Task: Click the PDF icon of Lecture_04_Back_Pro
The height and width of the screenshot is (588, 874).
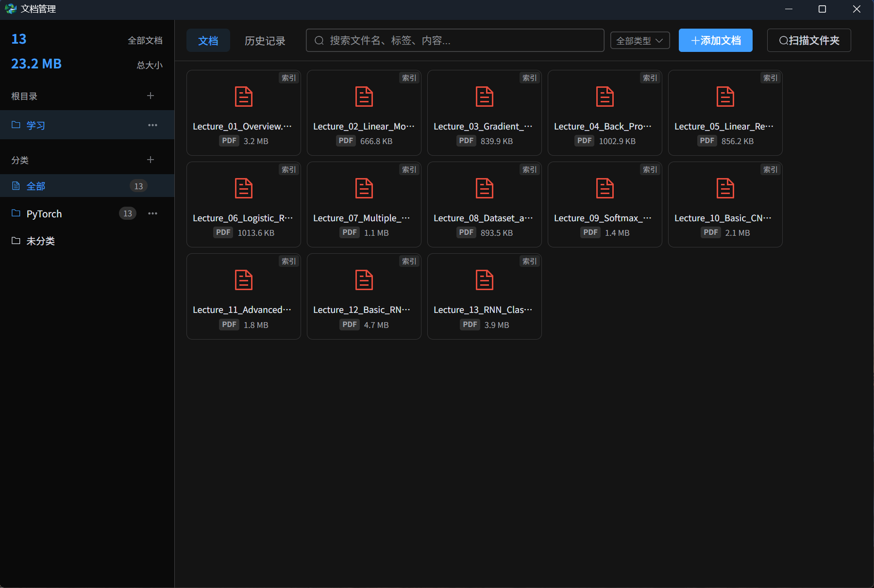Action: (x=605, y=97)
